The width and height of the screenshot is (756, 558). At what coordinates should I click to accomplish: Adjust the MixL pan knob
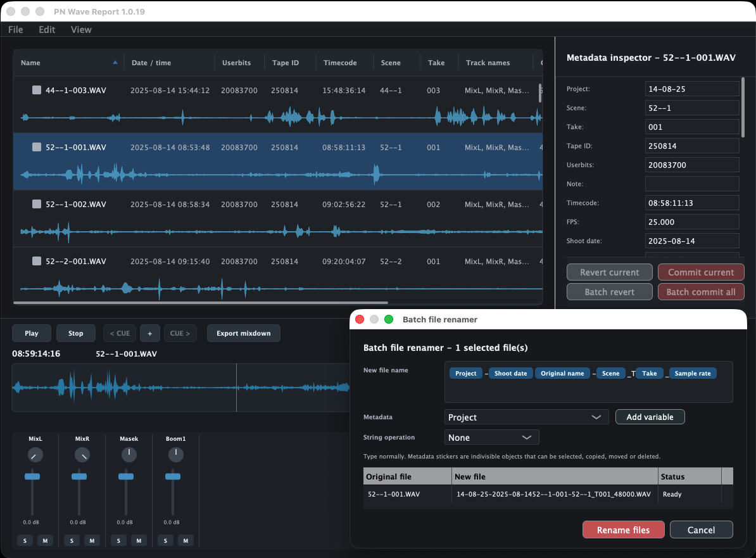click(35, 455)
